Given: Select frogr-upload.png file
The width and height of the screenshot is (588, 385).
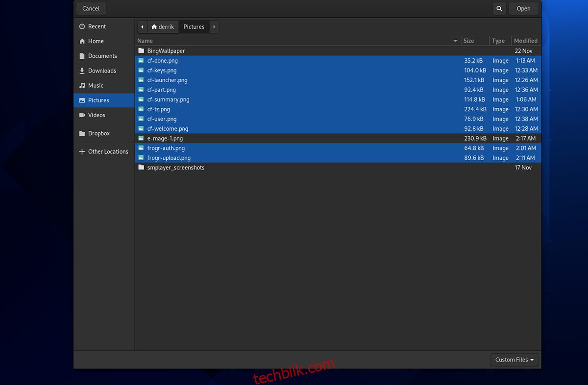Looking at the screenshot, I should [338, 158].
